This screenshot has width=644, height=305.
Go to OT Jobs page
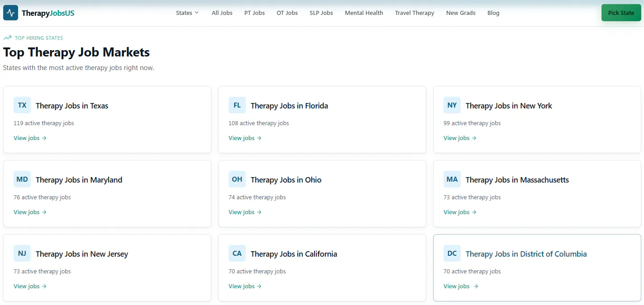(287, 13)
